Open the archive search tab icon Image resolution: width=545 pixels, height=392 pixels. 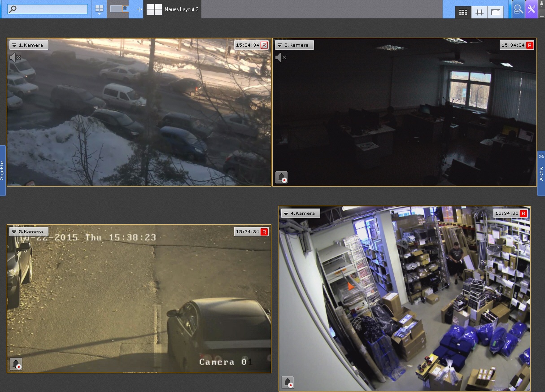pos(518,9)
